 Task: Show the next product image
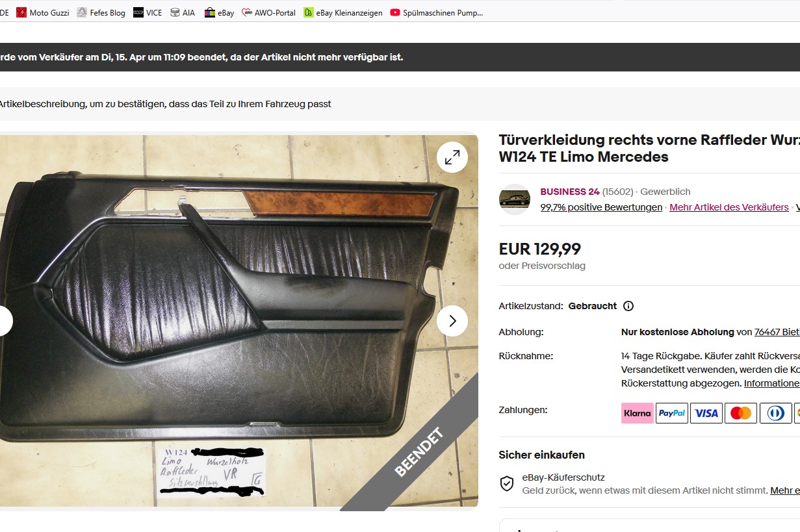coord(452,321)
